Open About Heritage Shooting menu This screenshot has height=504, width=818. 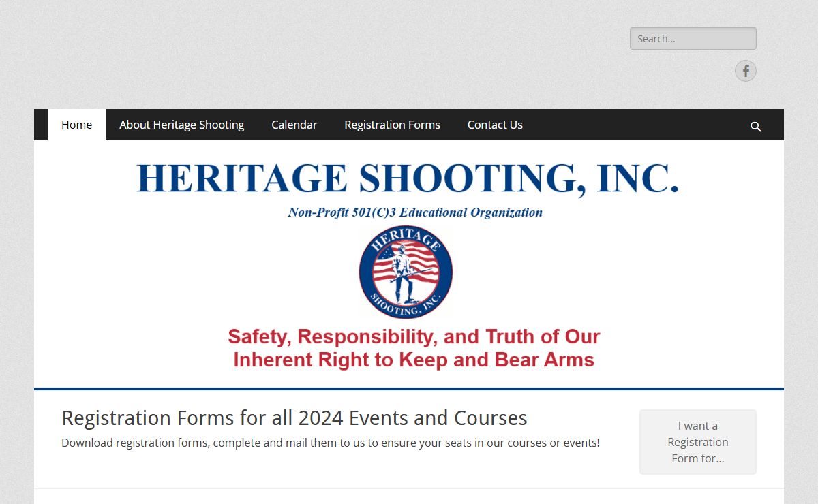181,125
